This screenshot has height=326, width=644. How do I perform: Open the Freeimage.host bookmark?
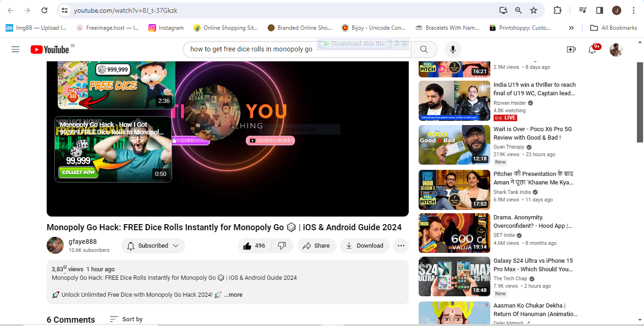coord(107,28)
